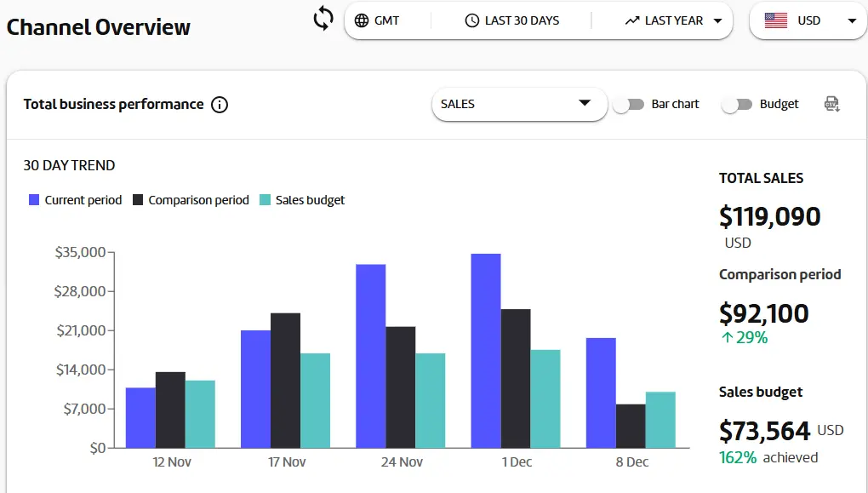Click the $92,100 comparison period value
Viewport: 868px width, 493px height.
click(x=764, y=313)
